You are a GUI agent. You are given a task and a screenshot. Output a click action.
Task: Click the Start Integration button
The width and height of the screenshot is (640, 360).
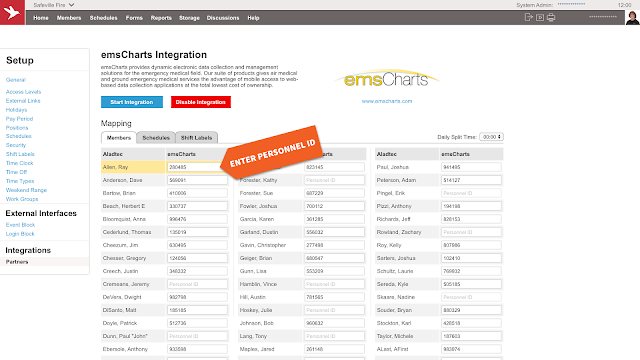[x=132, y=102]
